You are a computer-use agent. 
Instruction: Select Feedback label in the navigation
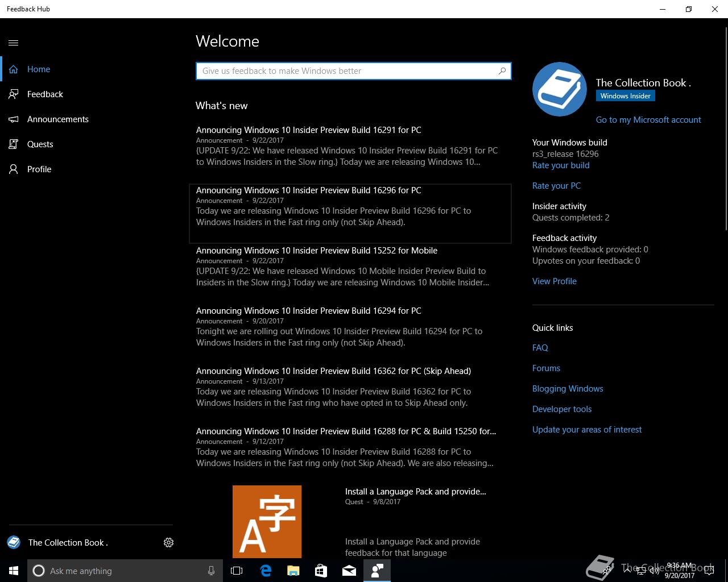(45, 94)
